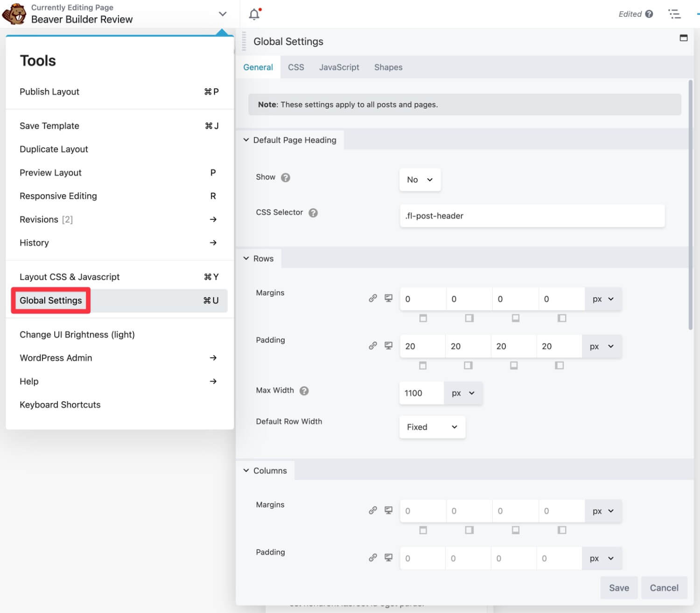The width and height of the screenshot is (700, 613).
Task: Click responsive device icon for Rows Margins
Action: 388,298
